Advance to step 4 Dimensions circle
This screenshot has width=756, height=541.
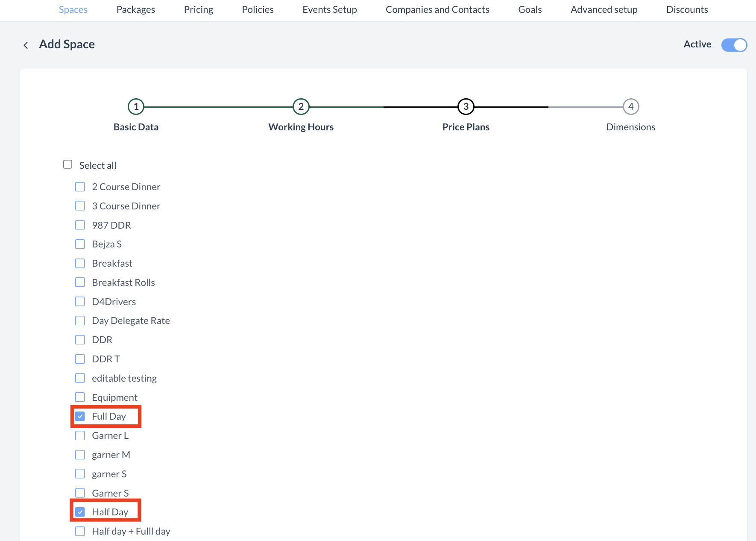(630, 107)
